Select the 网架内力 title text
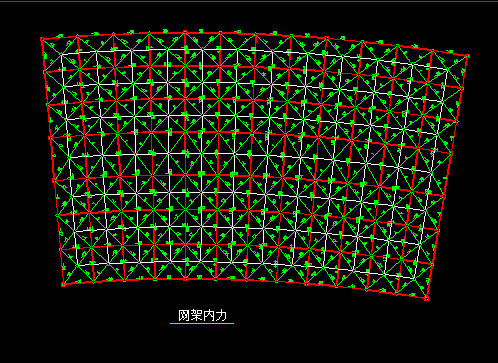498x363 pixels. [202, 315]
